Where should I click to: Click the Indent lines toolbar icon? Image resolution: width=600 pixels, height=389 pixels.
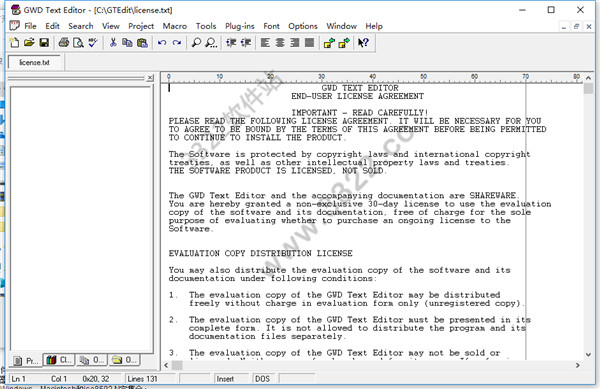click(x=231, y=42)
